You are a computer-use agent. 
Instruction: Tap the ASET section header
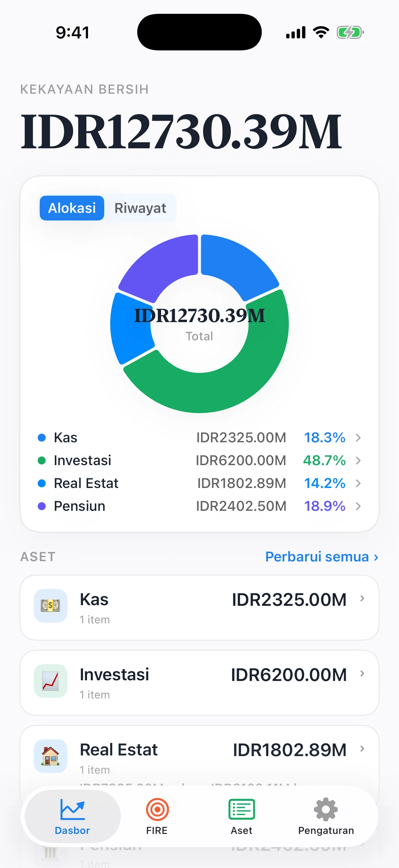38,557
